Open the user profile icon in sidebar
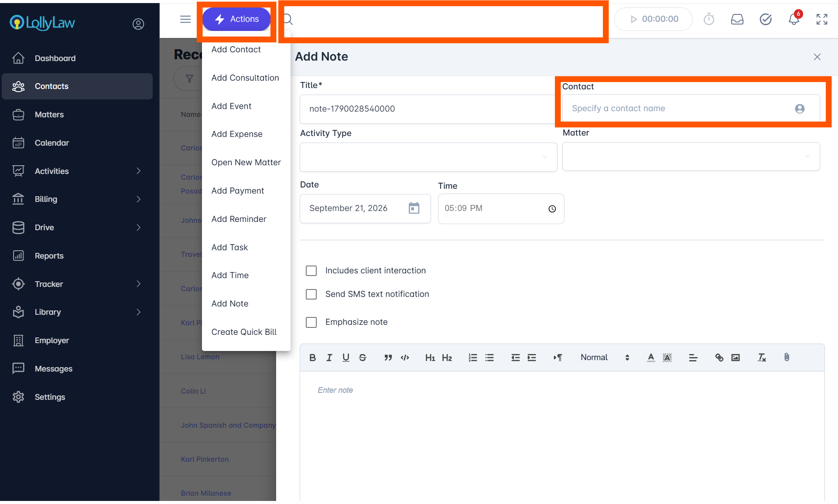838x504 pixels. (x=138, y=24)
